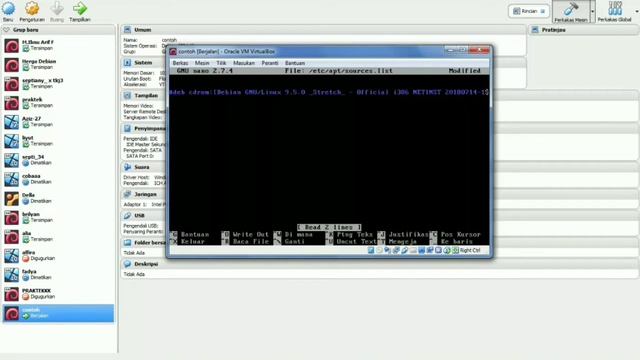Click the Tampilan section display icon
The height and width of the screenshot is (360, 640).
point(128,96)
